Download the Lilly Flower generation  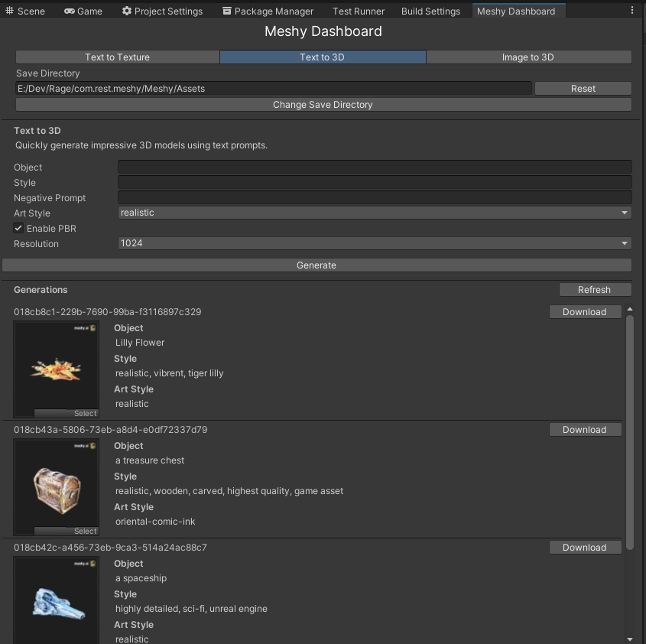tap(585, 311)
